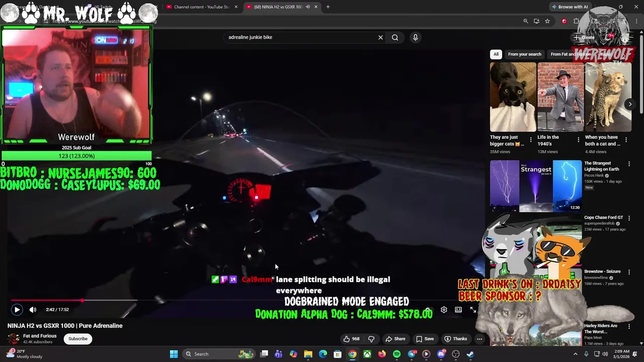Like the video with 968 likes
The height and width of the screenshot is (362, 644).
(x=352, y=339)
